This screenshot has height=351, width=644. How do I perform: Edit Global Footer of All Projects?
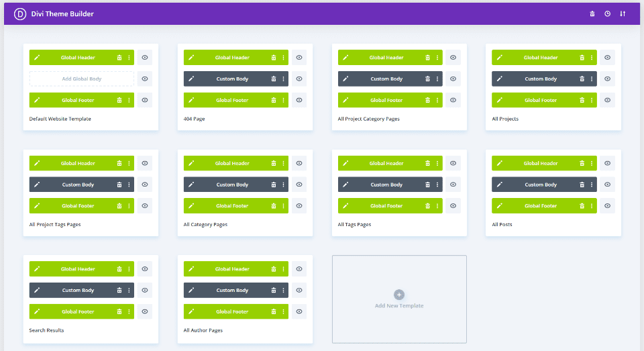point(499,100)
